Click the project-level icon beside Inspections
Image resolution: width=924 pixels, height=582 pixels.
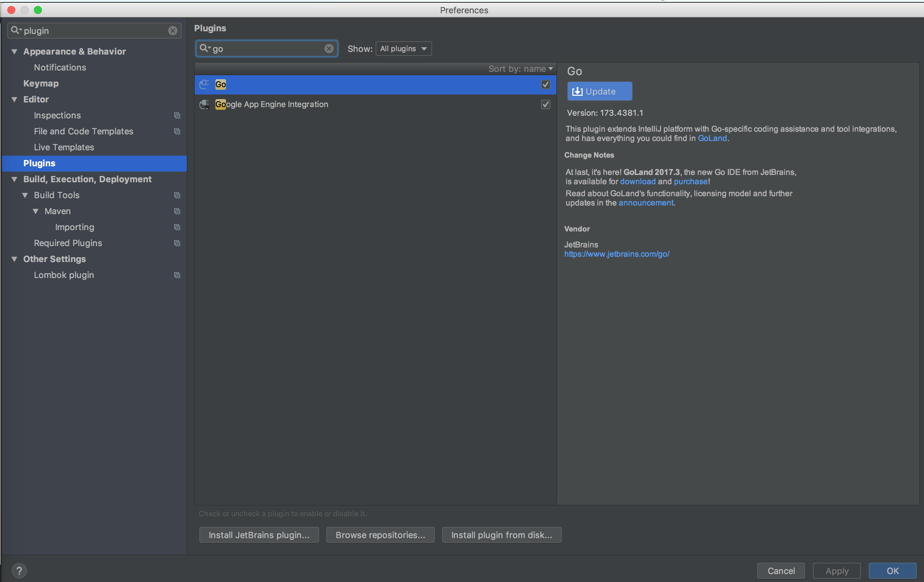click(177, 115)
